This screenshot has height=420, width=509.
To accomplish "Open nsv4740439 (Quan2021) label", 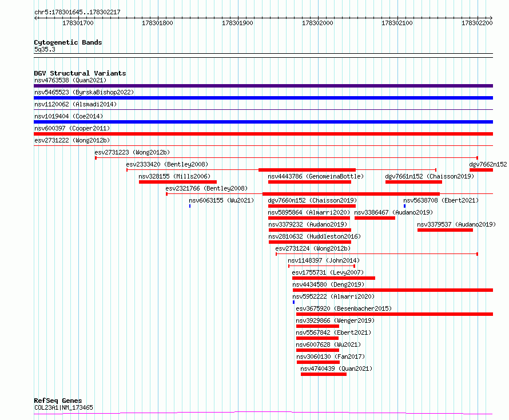I will [336, 369].
